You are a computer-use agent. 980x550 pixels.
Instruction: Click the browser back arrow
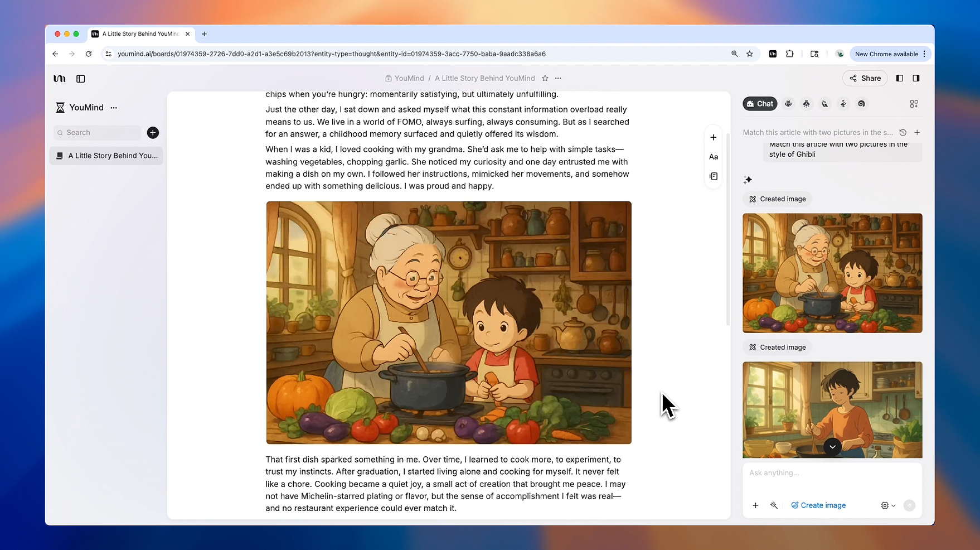[x=55, y=54]
